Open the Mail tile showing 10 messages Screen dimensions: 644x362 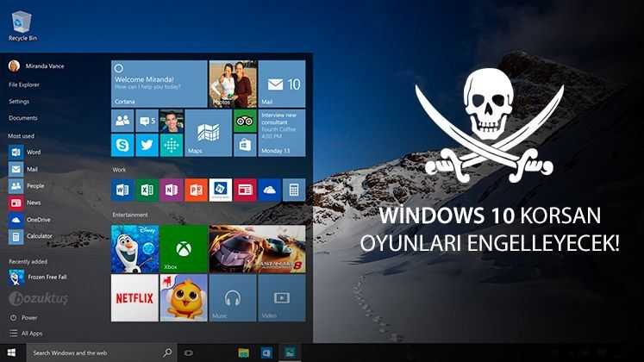click(x=282, y=84)
